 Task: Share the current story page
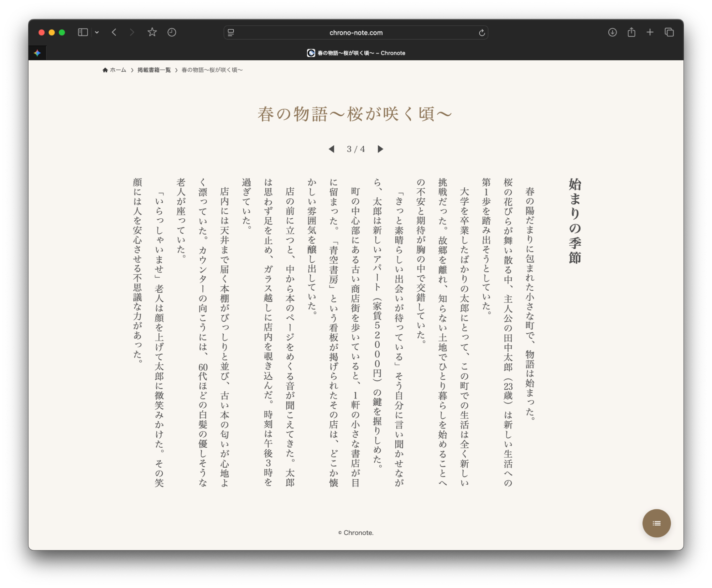coord(632,32)
